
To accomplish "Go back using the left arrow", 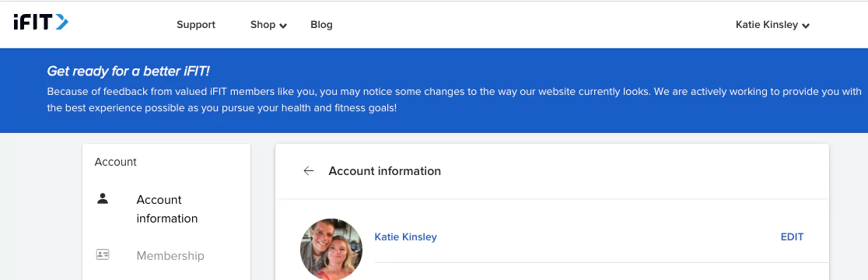I will point(308,171).
